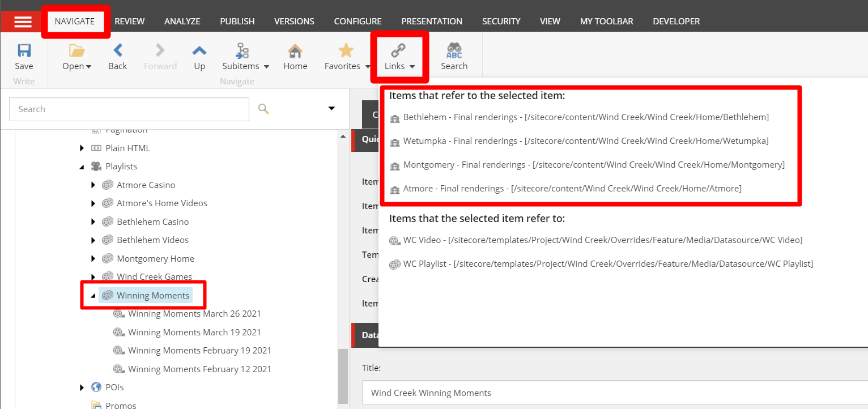Expand the POIs tree node
The image size is (868, 409).
point(82,387)
